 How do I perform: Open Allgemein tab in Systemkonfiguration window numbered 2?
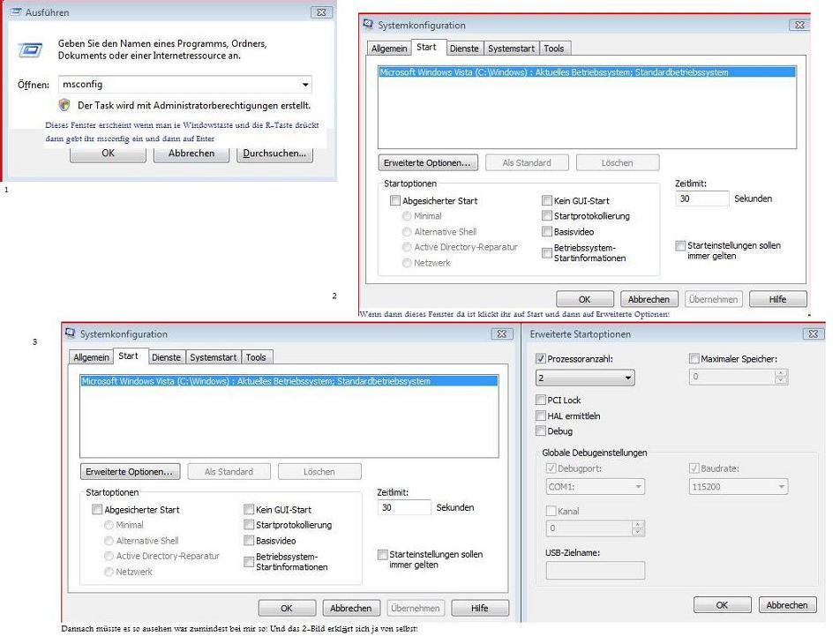(389, 49)
